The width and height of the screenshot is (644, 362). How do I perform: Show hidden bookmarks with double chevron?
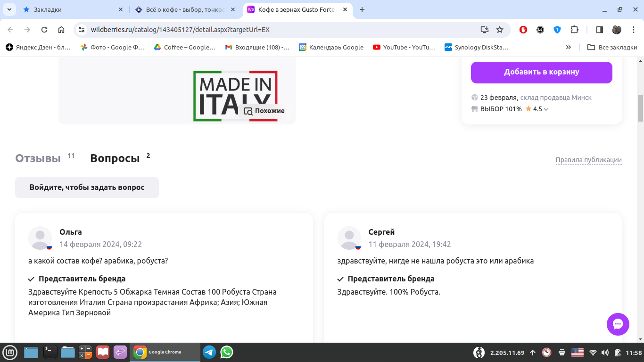point(569,47)
